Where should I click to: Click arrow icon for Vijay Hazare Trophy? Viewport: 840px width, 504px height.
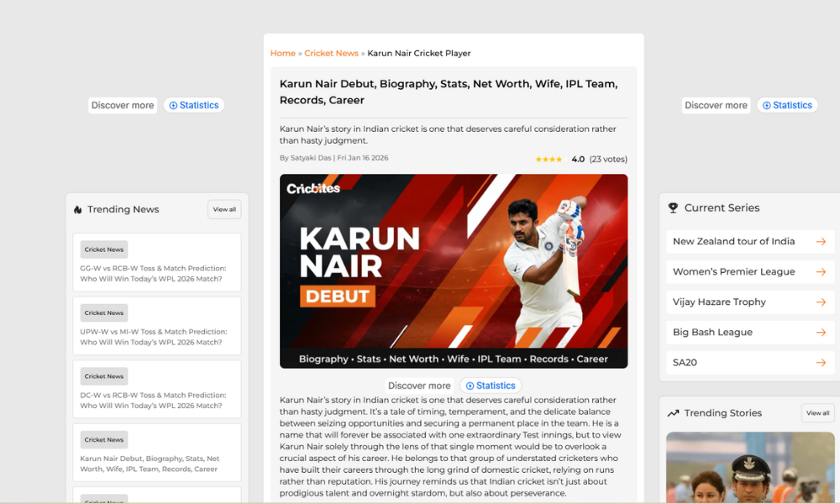(821, 302)
